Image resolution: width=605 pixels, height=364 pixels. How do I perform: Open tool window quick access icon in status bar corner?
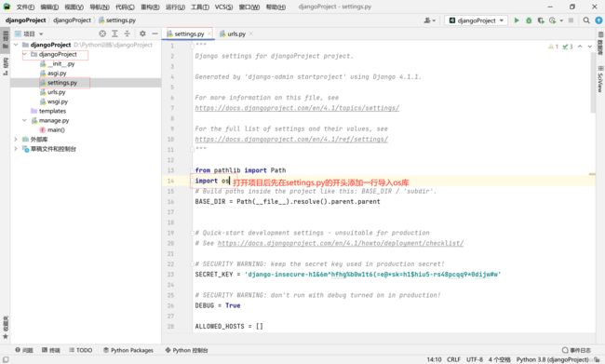6,359
